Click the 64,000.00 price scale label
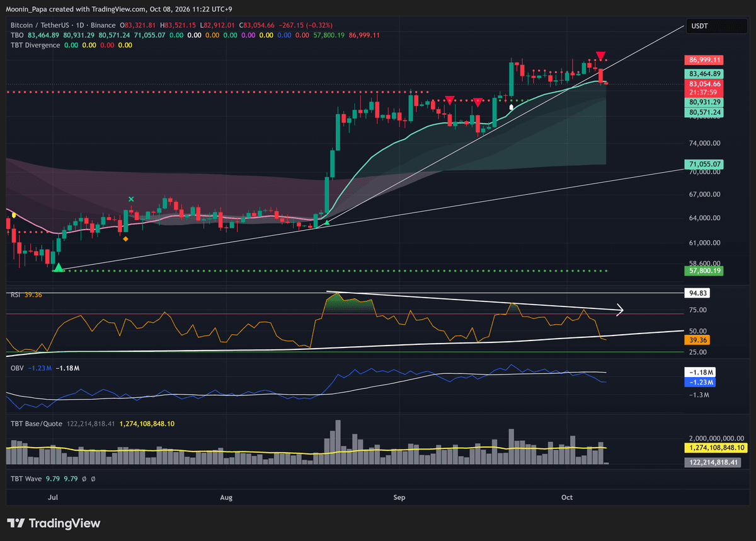 coord(706,218)
